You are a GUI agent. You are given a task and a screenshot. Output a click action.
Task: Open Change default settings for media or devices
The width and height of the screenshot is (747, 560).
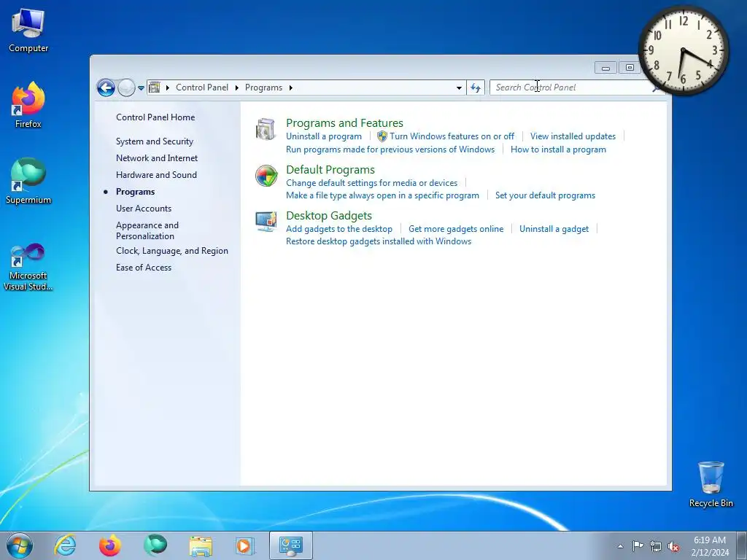(x=371, y=183)
